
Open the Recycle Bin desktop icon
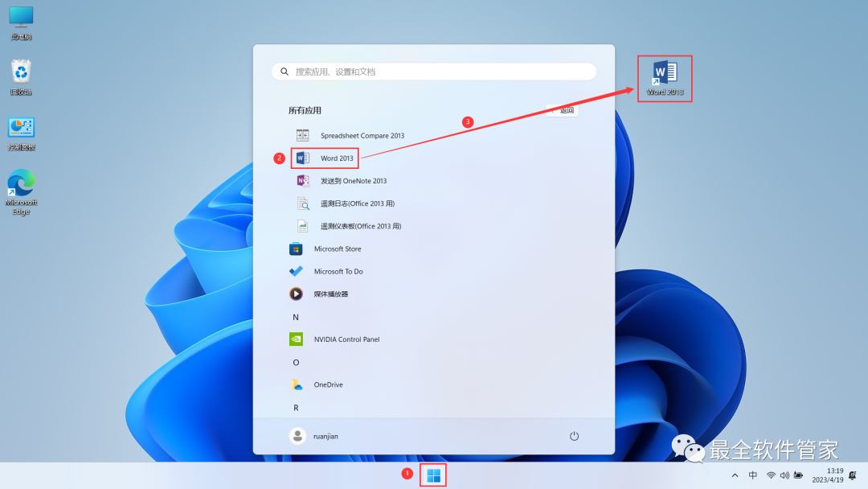[x=21, y=77]
